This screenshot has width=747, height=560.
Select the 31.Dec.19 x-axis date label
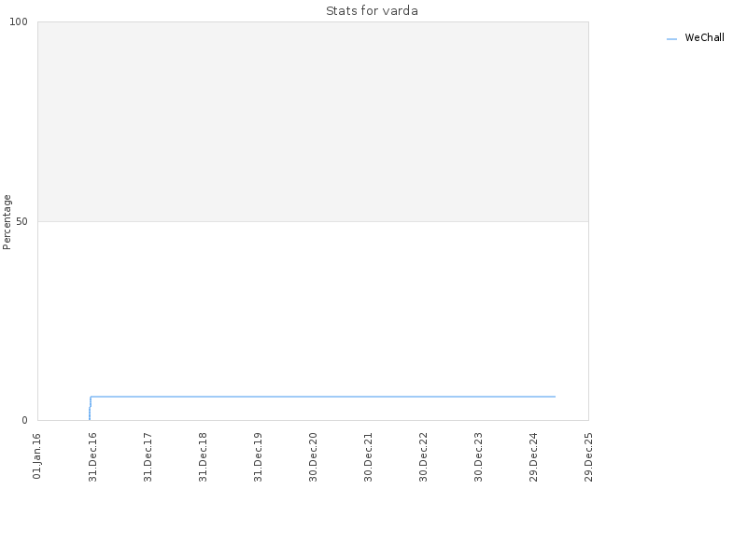[x=259, y=456]
